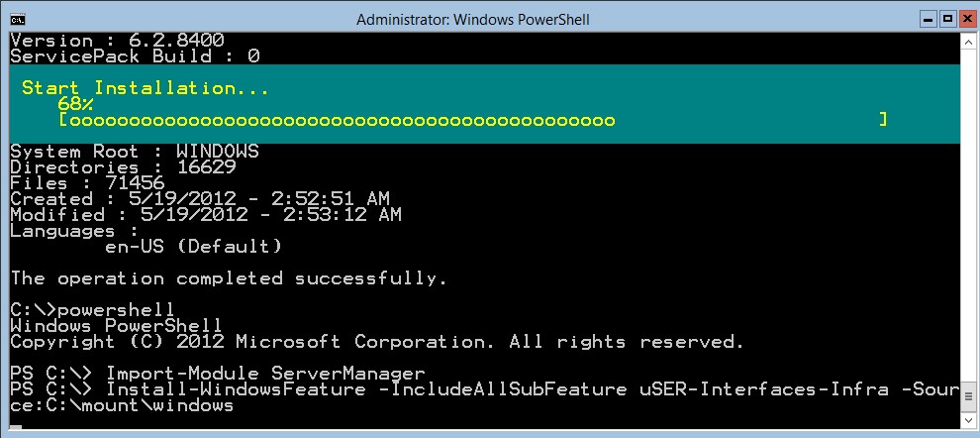Click the 'en-US (Default)' language entry
The image size is (980, 438).
(194, 247)
